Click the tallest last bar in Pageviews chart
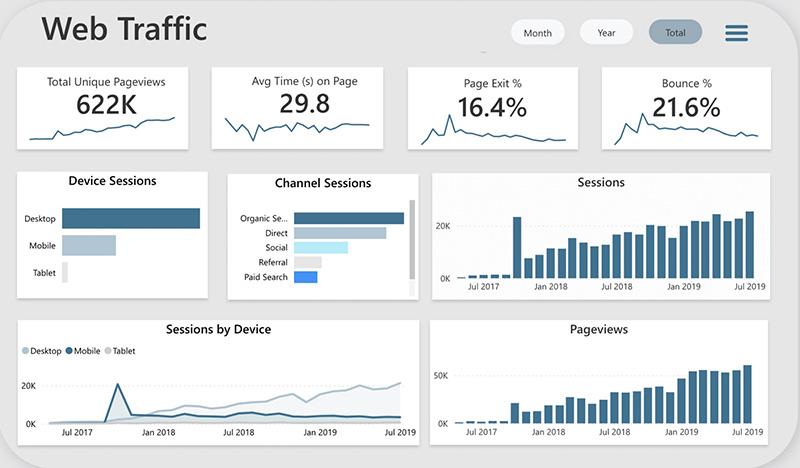 coord(747,394)
